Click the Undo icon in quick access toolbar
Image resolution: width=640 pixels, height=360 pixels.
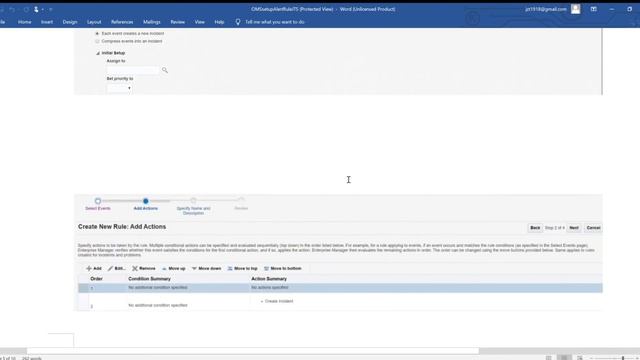point(12,9)
